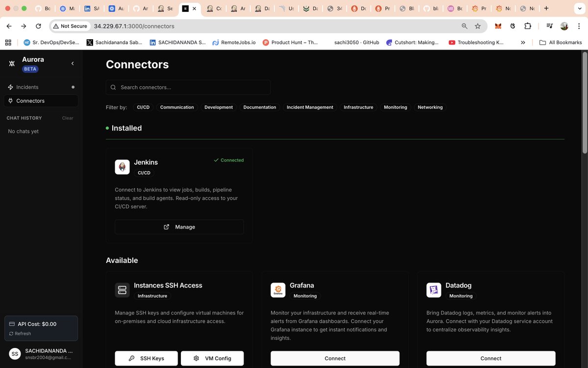Screen dimensions: 588x368
Task: Click the Jenkins logo icon
Action: coord(122,167)
